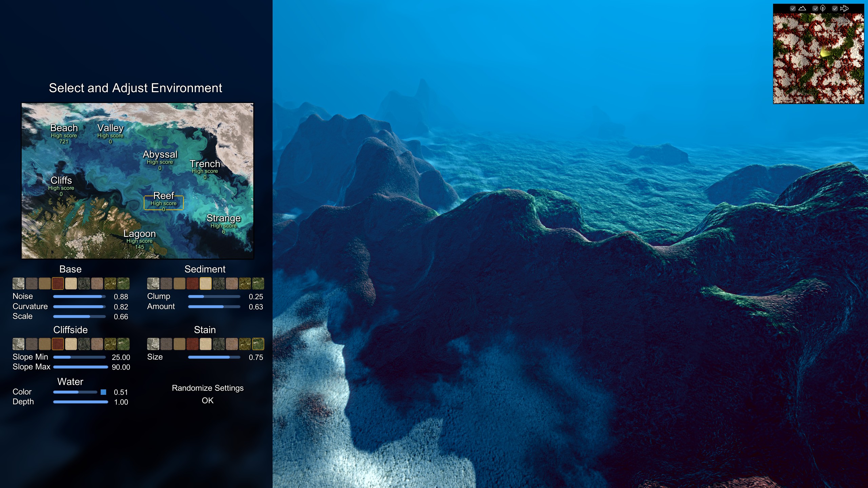Click the Noise slider track
This screenshot has width=868, height=488.
pyautogui.click(x=79, y=297)
